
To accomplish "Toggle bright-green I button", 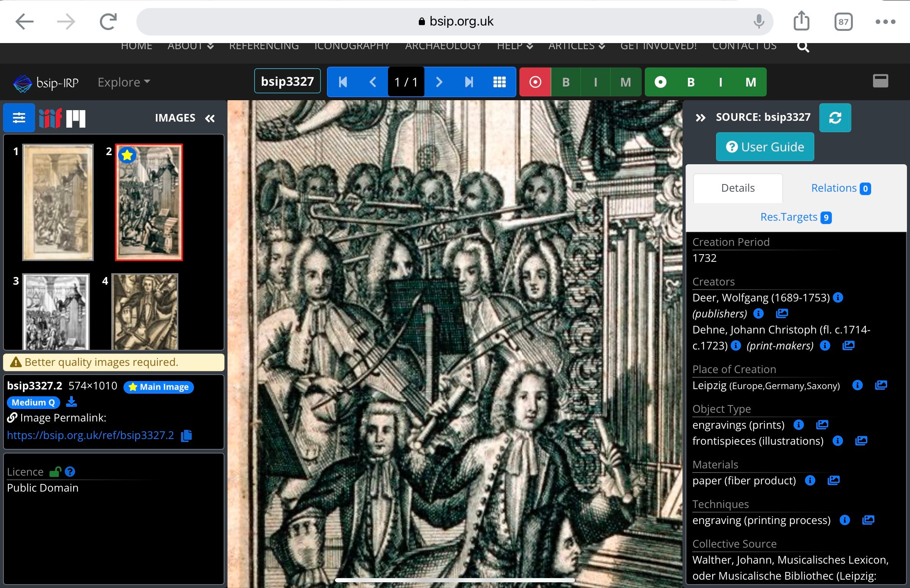I will pos(720,82).
